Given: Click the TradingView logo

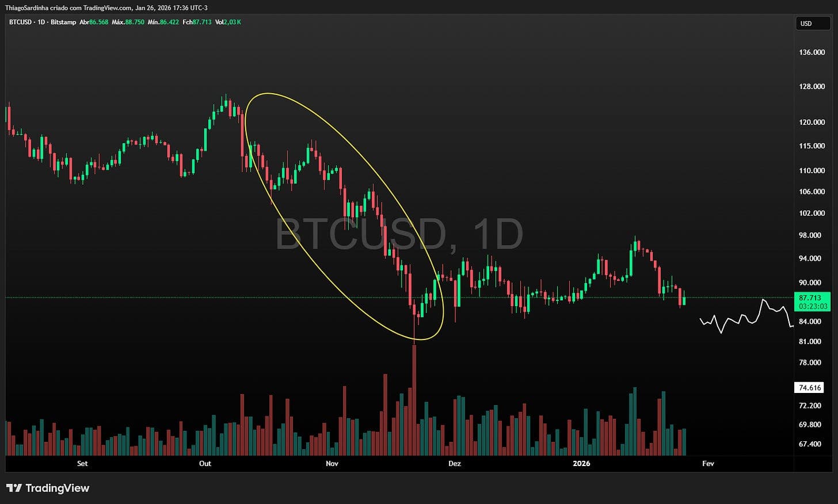Looking at the screenshot, I should coord(49,488).
